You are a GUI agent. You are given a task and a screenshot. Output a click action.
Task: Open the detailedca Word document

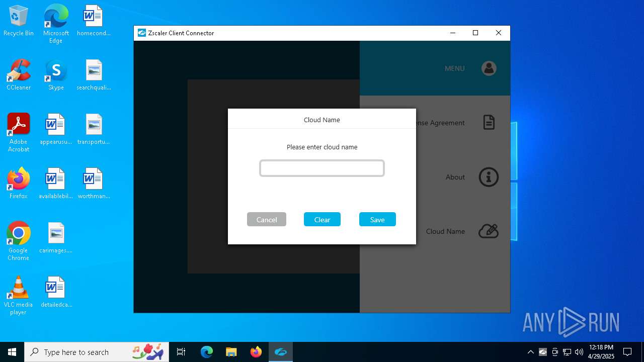(x=56, y=293)
